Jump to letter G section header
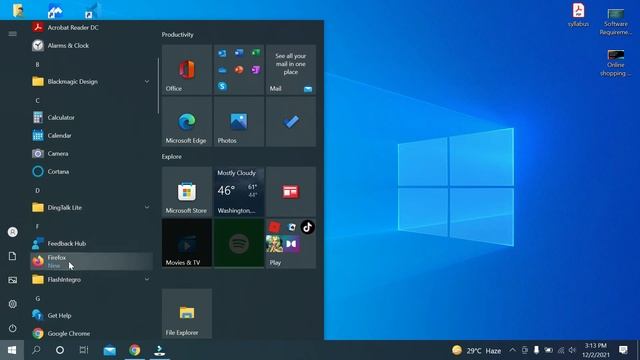The width and height of the screenshot is (640, 360). (37, 298)
